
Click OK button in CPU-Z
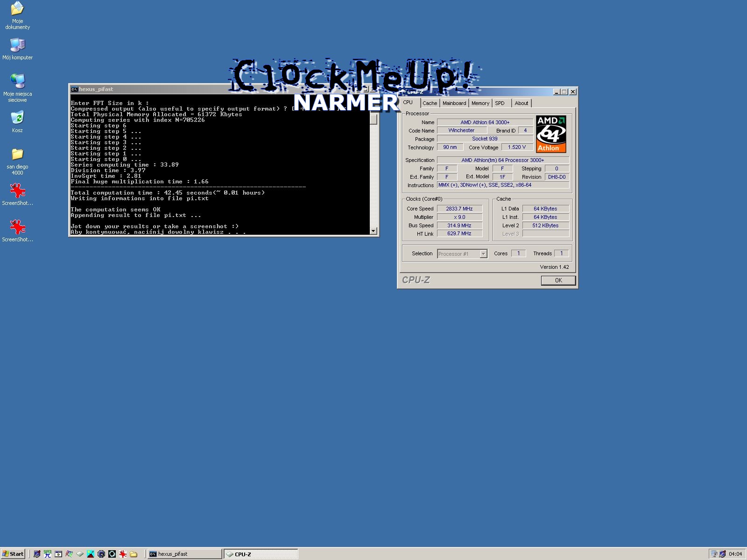(558, 280)
